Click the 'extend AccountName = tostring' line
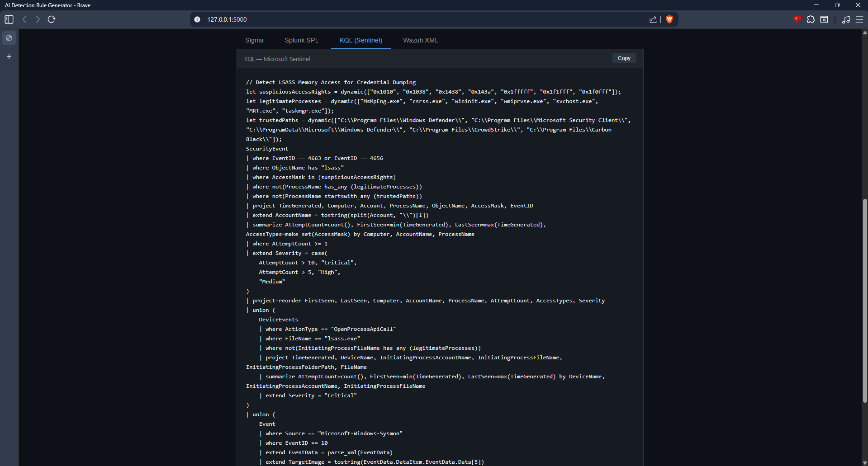This screenshot has width=868, height=466. pyautogui.click(x=337, y=215)
